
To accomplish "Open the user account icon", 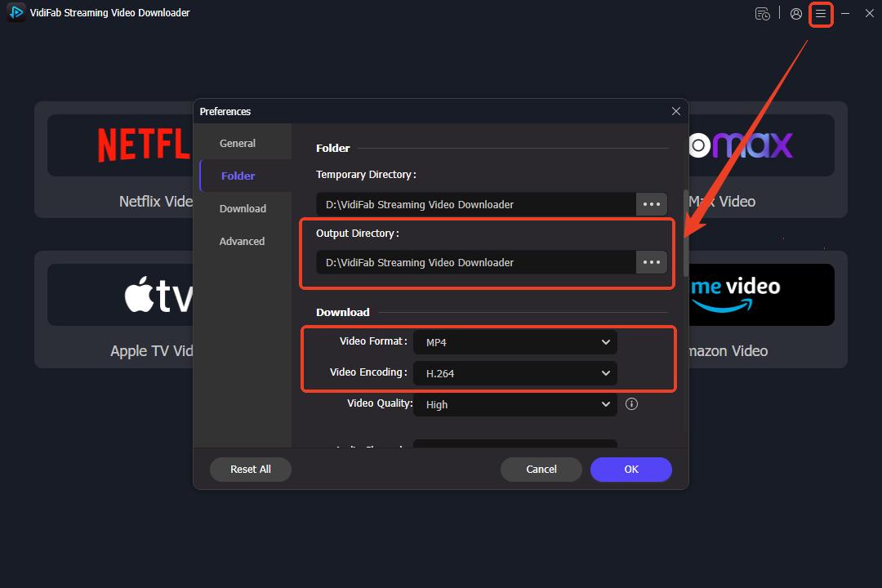I will 796,14.
